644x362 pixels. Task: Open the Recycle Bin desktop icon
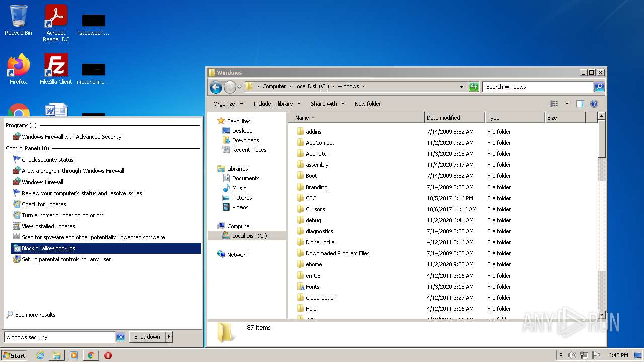click(18, 20)
